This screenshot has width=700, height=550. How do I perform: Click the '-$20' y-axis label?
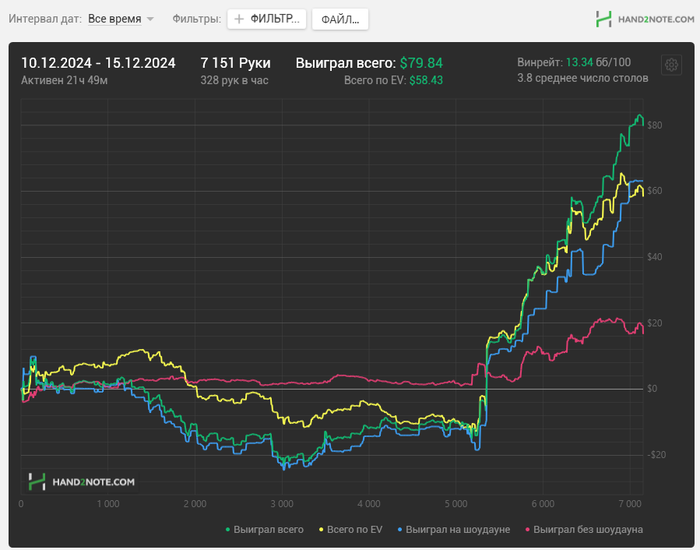(x=656, y=455)
